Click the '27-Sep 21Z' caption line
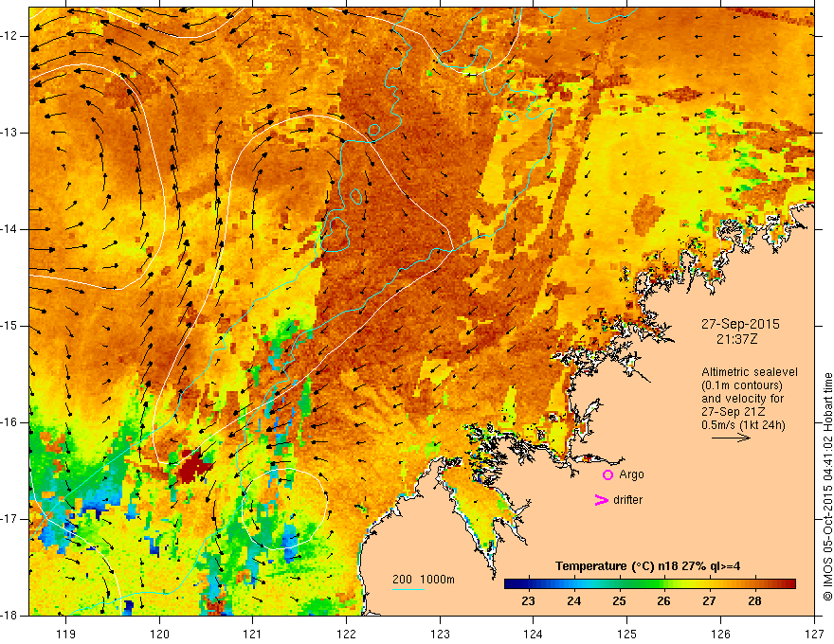The height and width of the screenshot is (644, 834). pyautogui.click(x=732, y=412)
